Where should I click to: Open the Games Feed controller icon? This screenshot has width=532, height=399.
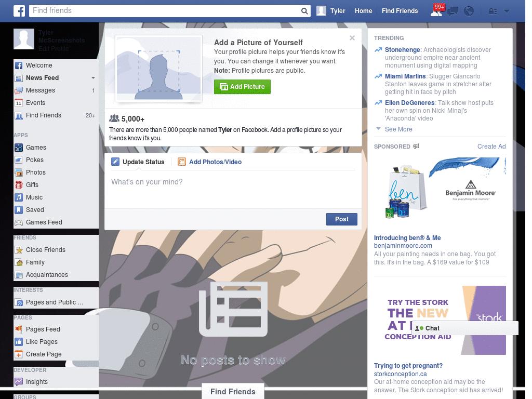[19, 222]
